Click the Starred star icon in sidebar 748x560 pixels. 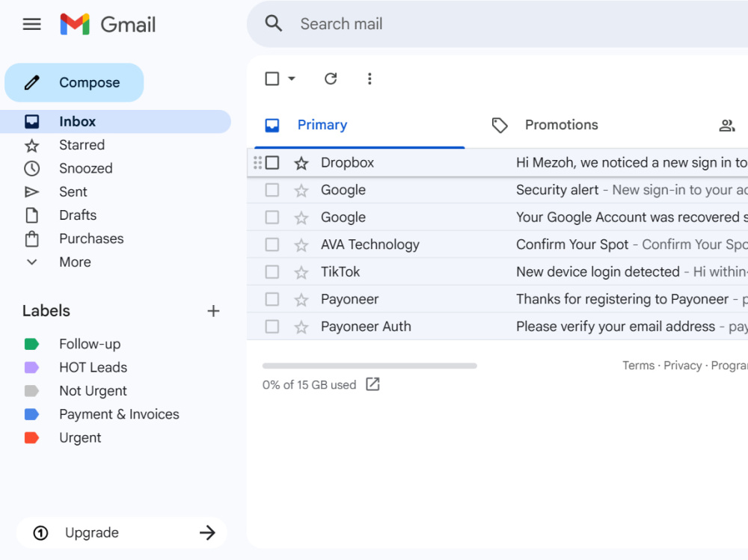click(x=32, y=145)
